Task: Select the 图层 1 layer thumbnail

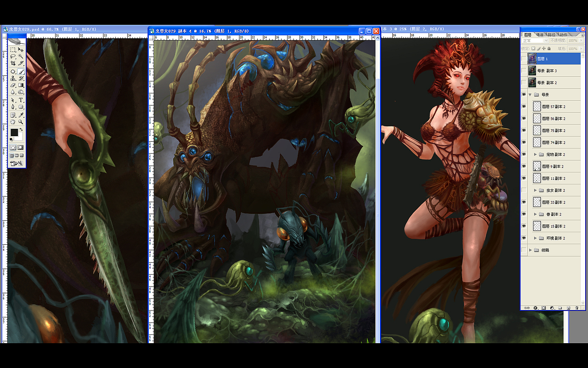Action: coord(532,59)
